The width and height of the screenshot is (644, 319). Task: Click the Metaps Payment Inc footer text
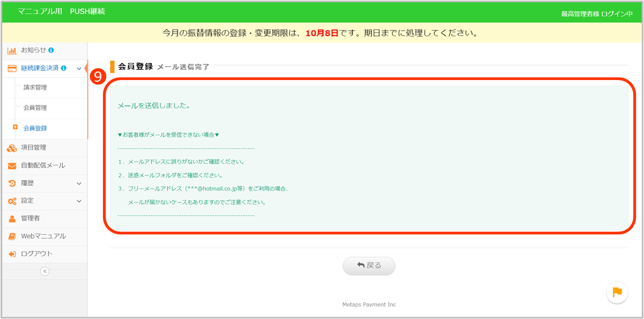(x=369, y=305)
